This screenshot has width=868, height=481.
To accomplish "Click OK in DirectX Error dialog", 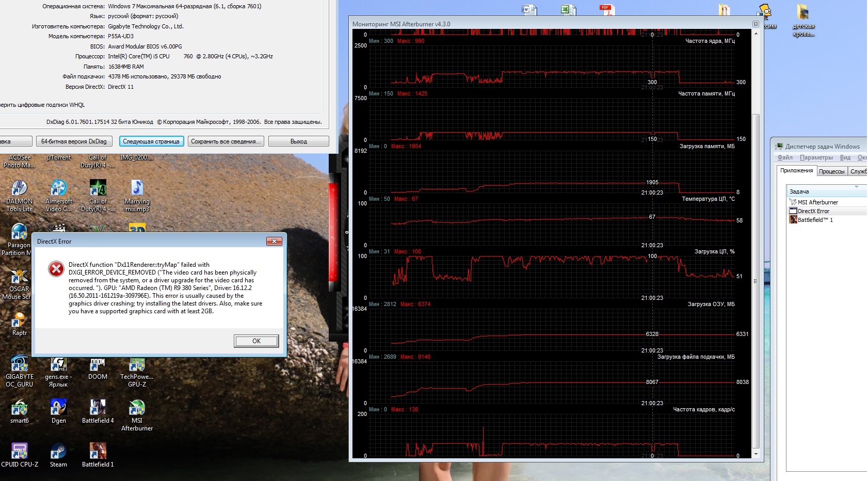I will pyautogui.click(x=256, y=341).
